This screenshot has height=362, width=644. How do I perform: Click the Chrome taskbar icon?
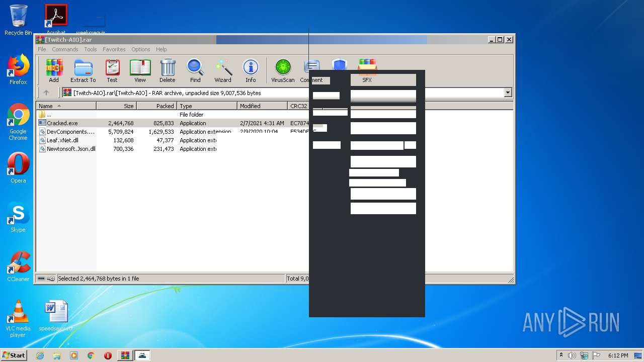(91, 355)
